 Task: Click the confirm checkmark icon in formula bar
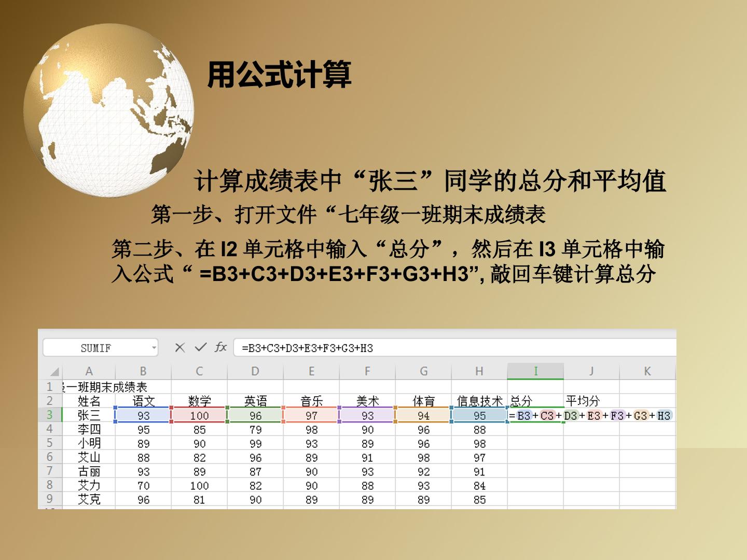(x=200, y=347)
